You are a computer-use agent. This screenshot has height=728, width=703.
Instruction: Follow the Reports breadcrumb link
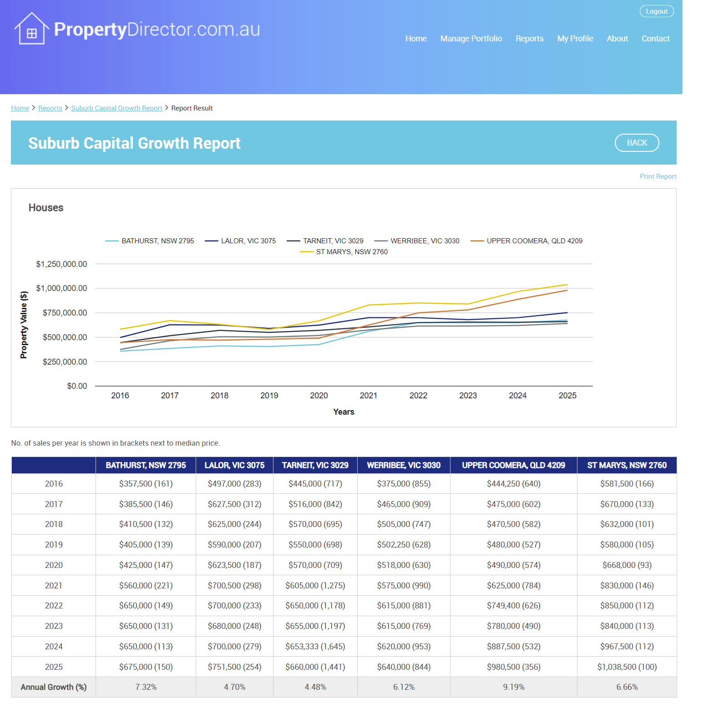tap(50, 108)
